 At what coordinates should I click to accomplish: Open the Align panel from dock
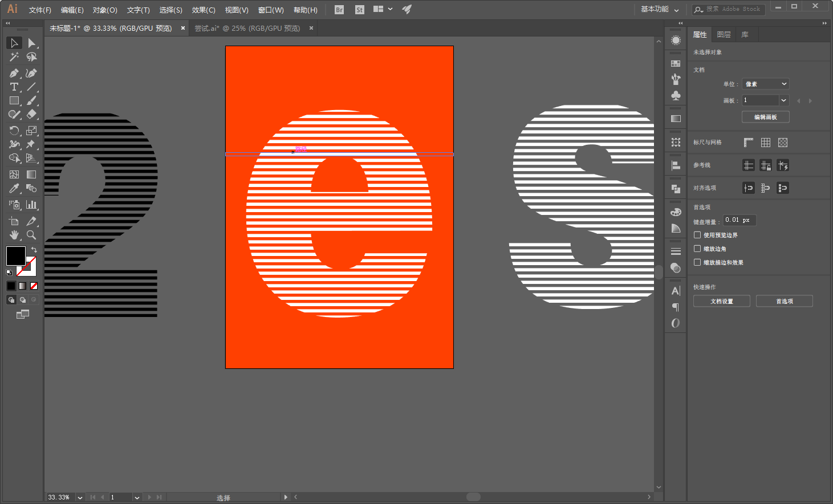pyautogui.click(x=676, y=166)
